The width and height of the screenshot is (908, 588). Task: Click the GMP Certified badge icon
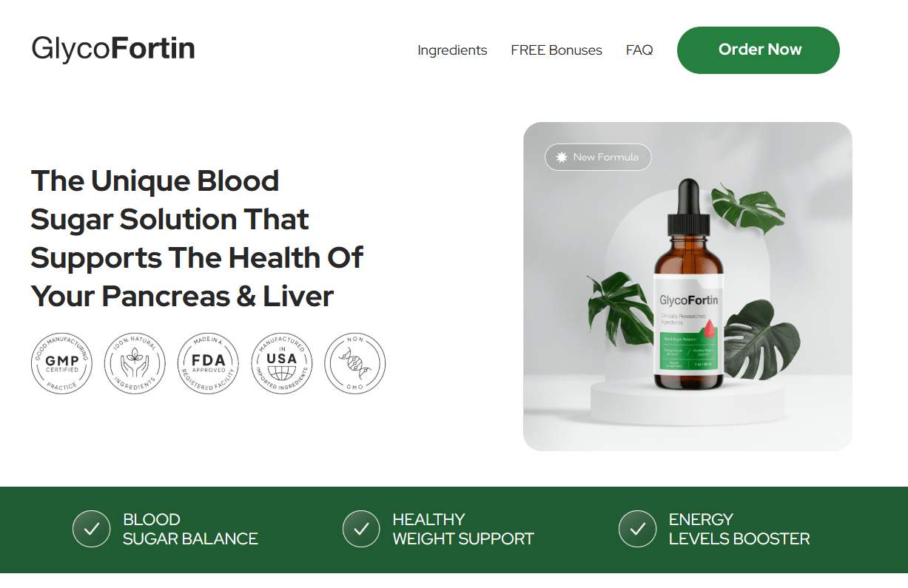(62, 362)
